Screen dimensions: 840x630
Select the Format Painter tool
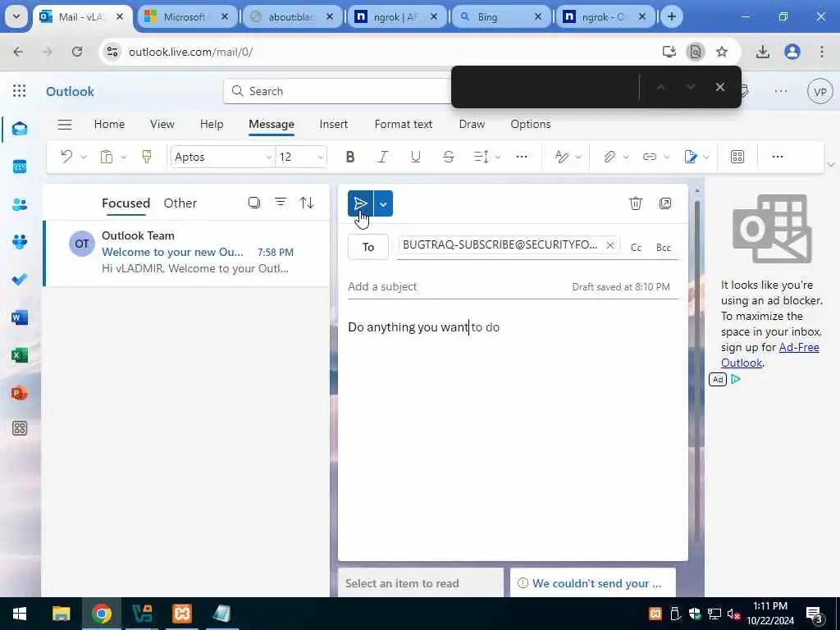point(146,157)
